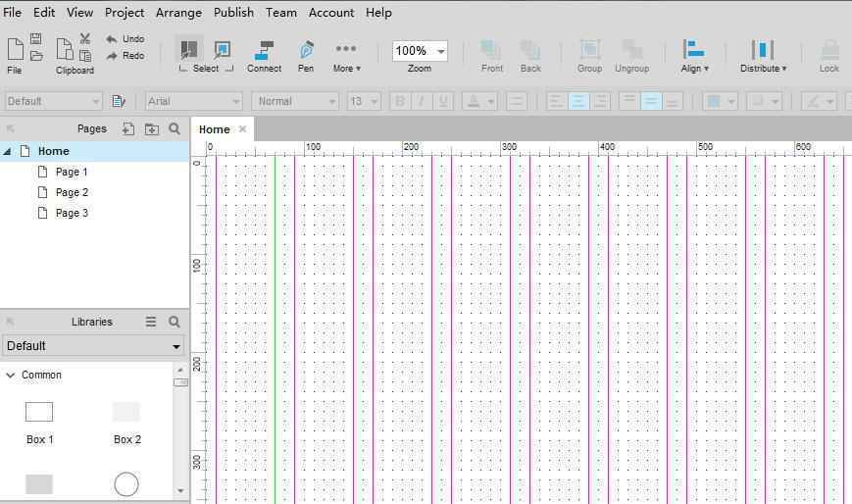The image size is (852, 504).
Task: Click the New File icon
Action: 16,49
